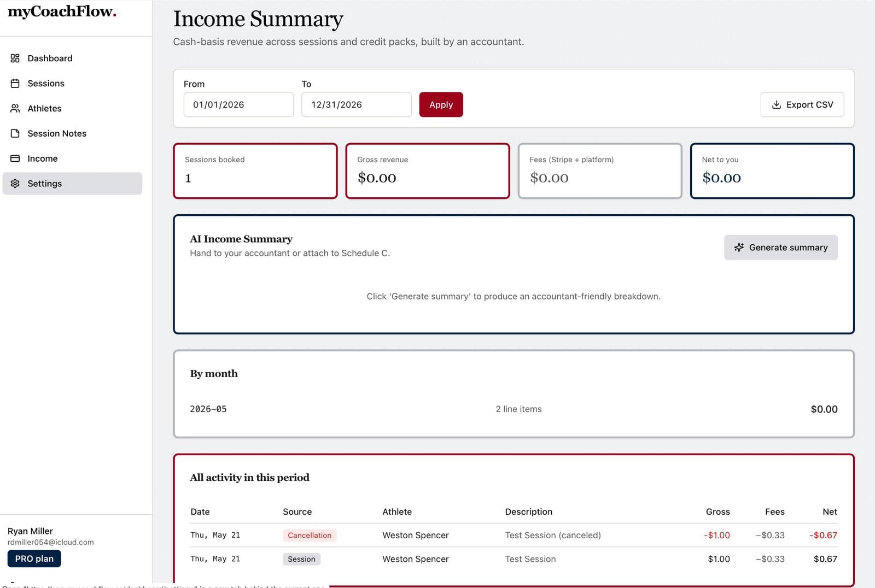The height and width of the screenshot is (588, 875).
Task: Click the $0.67 net amount
Action: [825, 559]
